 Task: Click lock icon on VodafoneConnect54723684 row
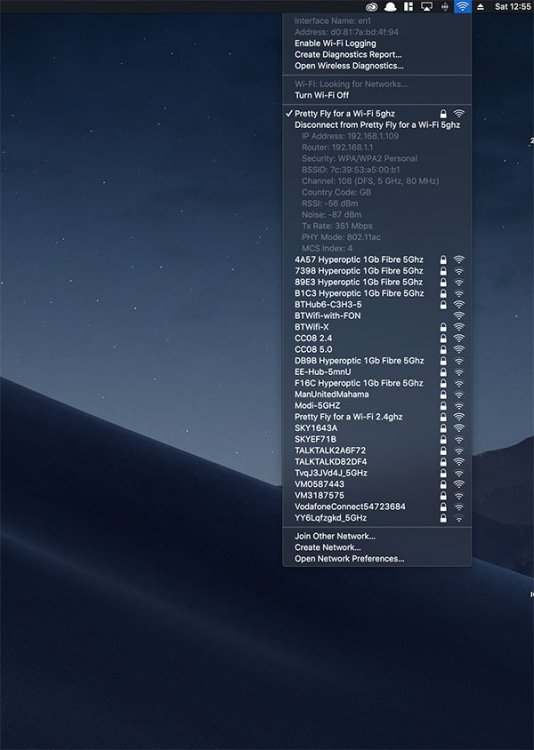[443, 507]
